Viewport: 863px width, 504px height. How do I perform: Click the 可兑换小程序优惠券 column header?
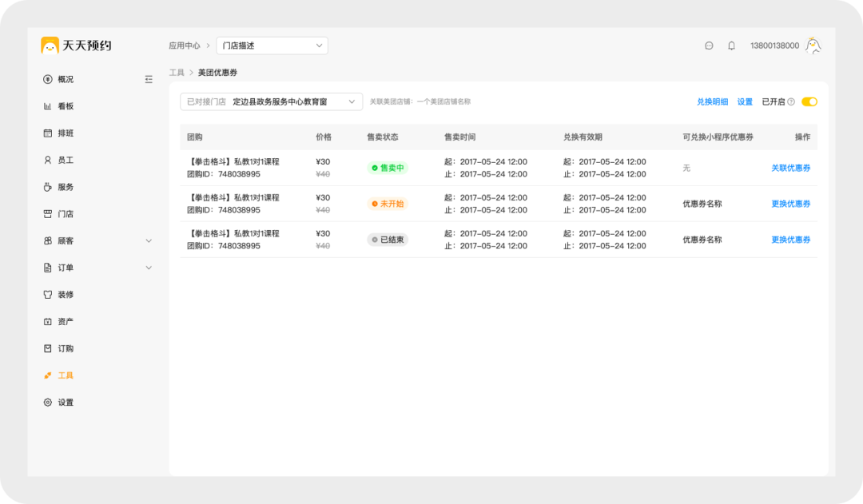(x=718, y=137)
